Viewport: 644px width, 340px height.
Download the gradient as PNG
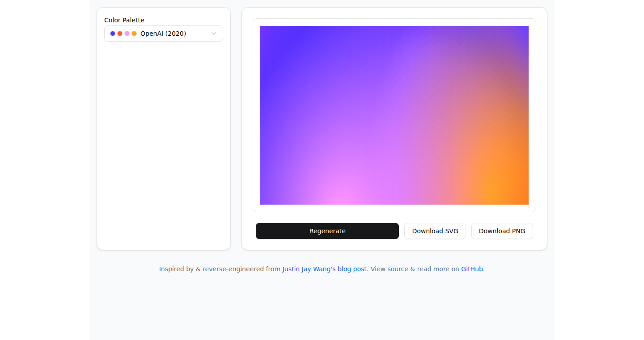[502, 231]
